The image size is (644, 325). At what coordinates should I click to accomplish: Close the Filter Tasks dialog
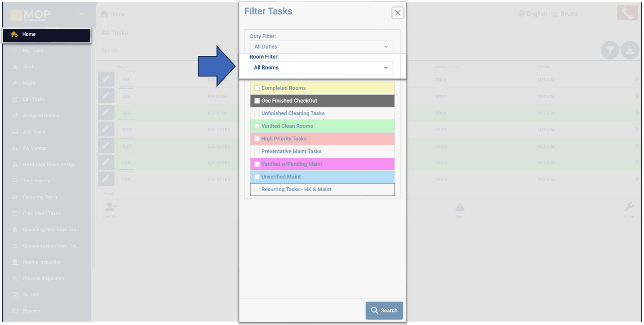click(x=397, y=13)
